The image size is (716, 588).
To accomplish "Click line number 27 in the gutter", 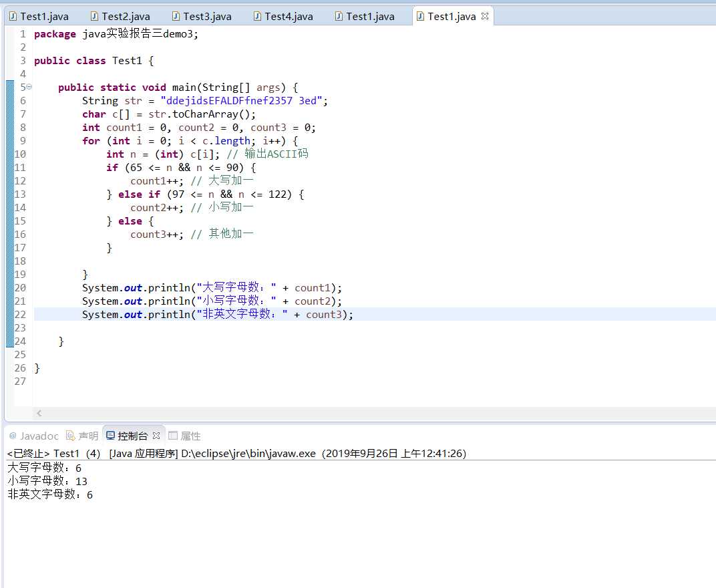I will [20, 381].
